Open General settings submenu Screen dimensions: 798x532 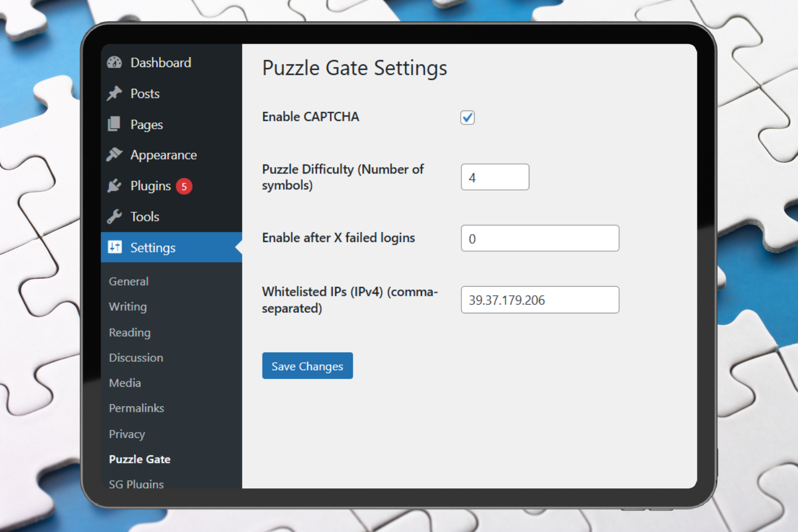(x=129, y=281)
